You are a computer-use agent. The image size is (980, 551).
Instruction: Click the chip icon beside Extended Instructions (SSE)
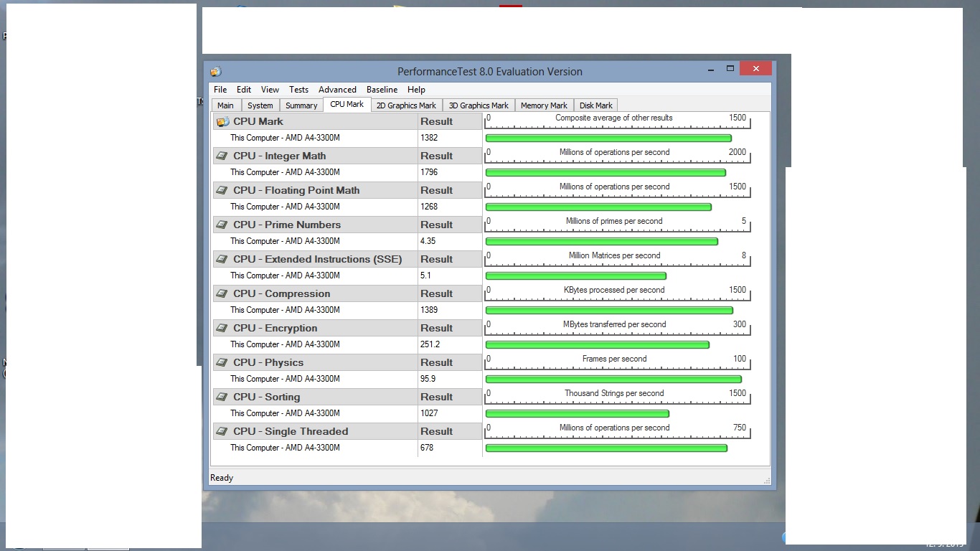pyautogui.click(x=223, y=259)
